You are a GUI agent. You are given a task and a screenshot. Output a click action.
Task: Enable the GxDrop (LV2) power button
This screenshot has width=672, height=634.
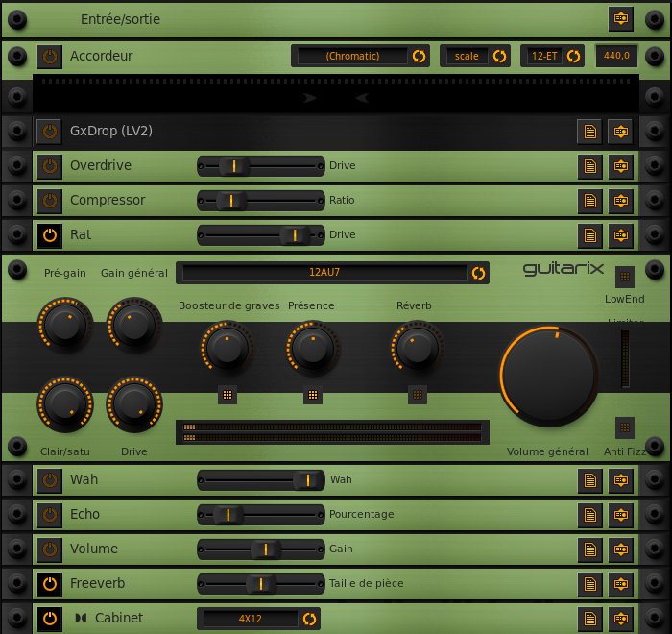click(x=50, y=132)
